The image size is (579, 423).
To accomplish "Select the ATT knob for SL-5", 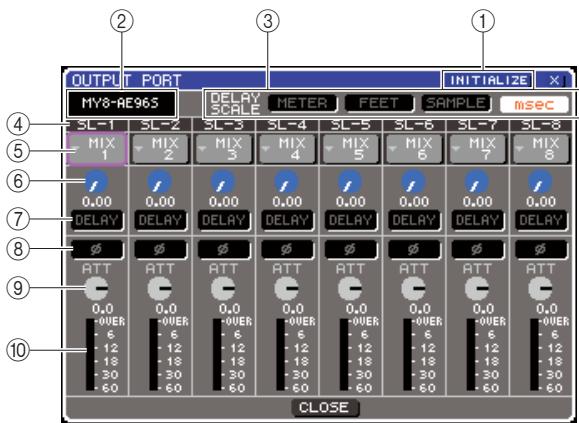I will (x=350, y=288).
